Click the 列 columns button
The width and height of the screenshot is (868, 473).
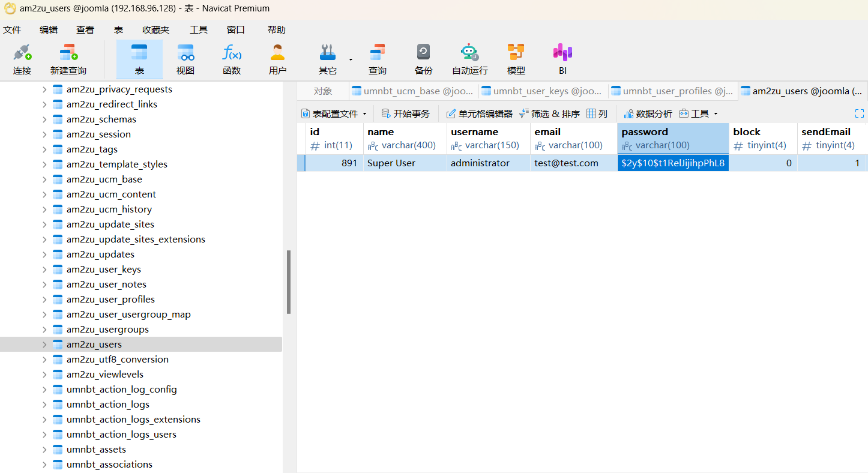[597, 113]
